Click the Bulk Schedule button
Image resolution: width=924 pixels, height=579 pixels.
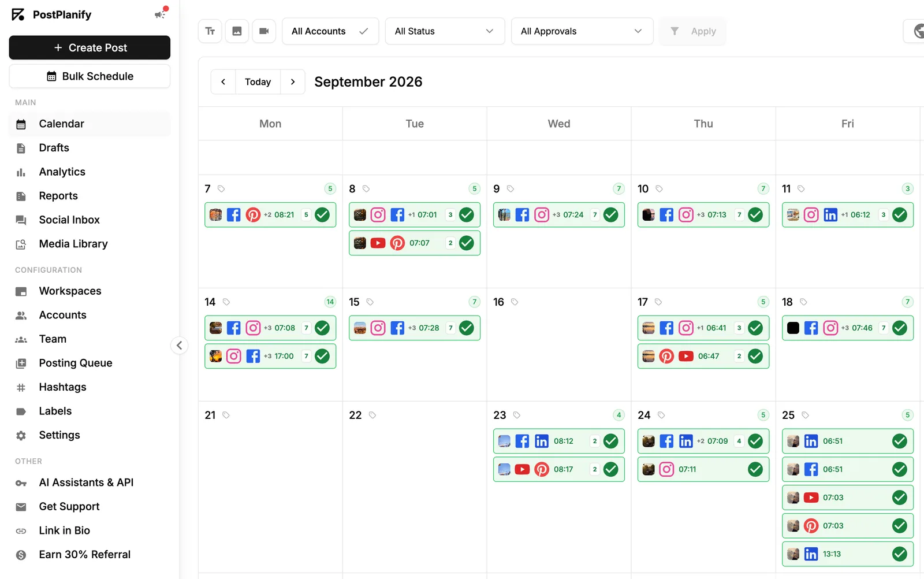point(90,76)
